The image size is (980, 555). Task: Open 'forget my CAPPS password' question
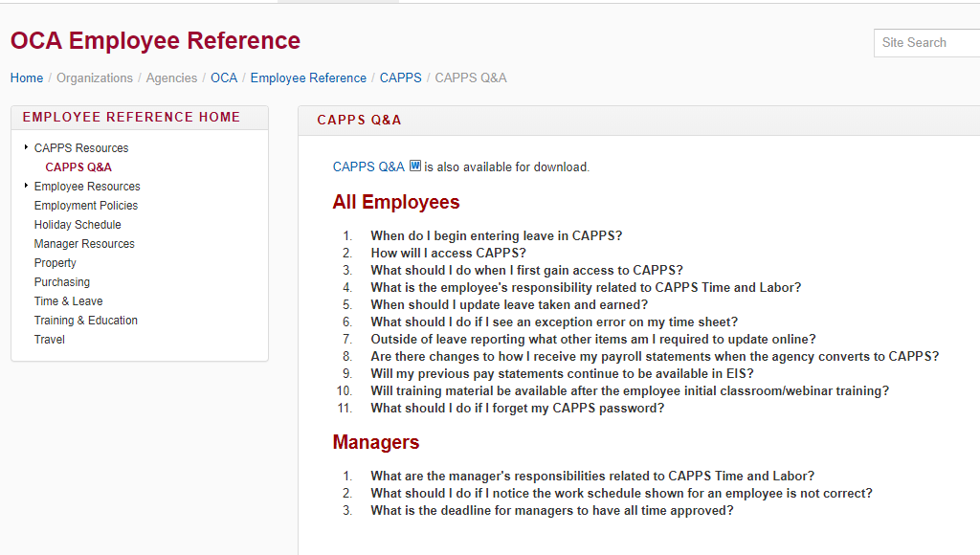(518, 408)
